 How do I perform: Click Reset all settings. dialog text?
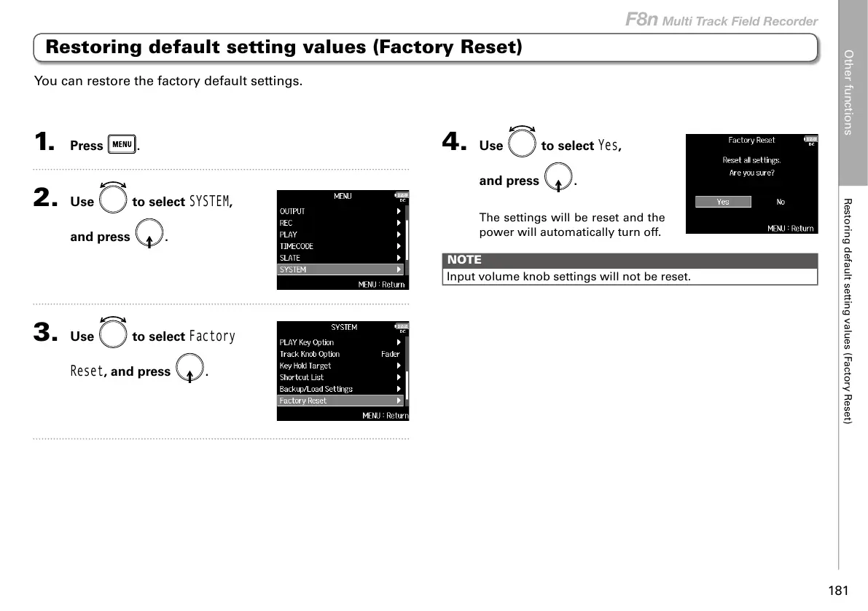(x=751, y=159)
